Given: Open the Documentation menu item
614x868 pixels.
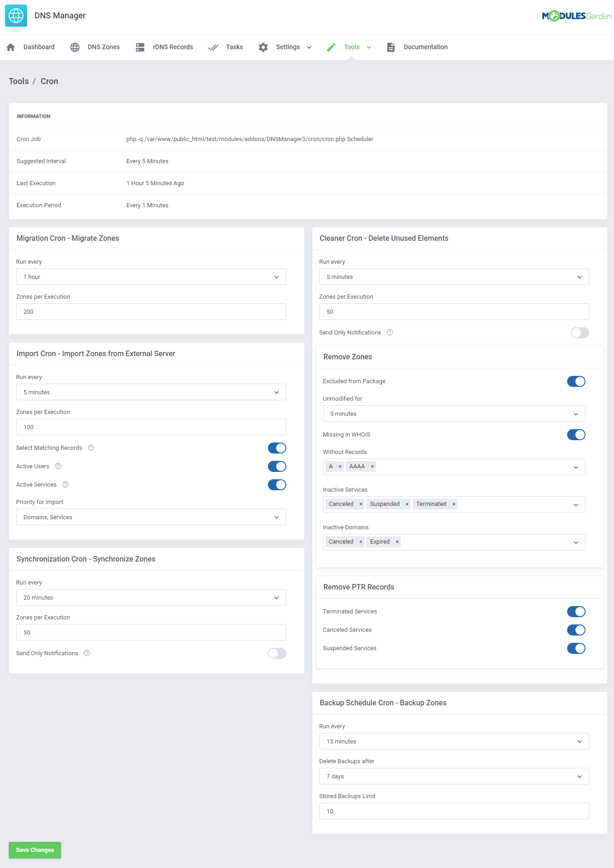Looking at the screenshot, I should pos(426,47).
